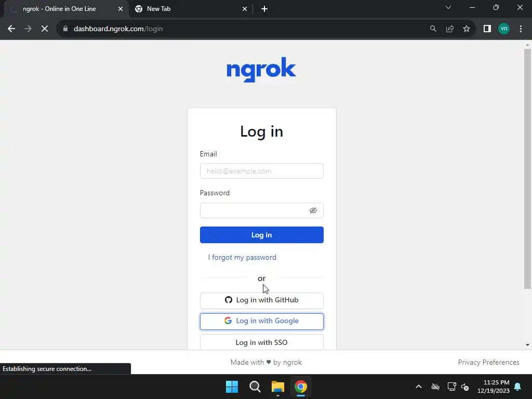
Task: Click the Google G logo icon
Action: click(x=228, y=321)
